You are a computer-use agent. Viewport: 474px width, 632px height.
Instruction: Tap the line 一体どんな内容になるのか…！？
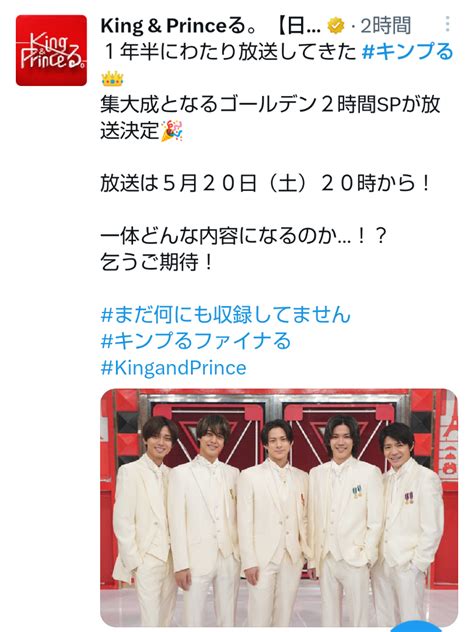(x=243, y=236)
